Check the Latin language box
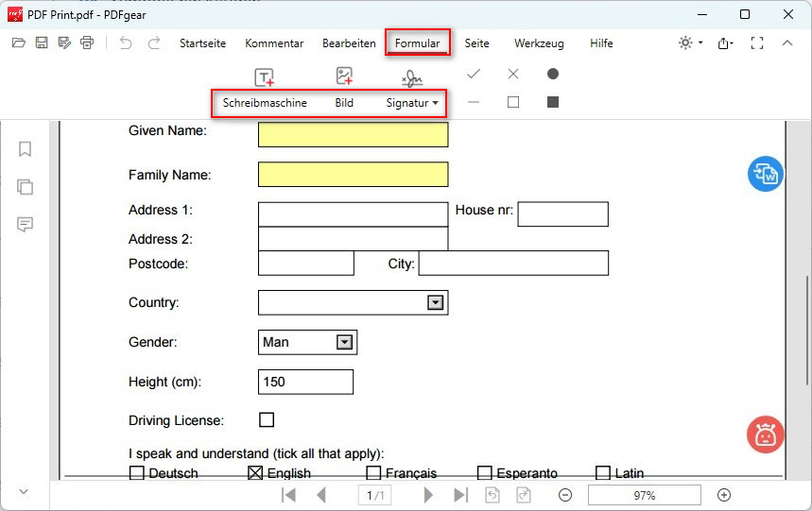812x511 pixels. 603,472
